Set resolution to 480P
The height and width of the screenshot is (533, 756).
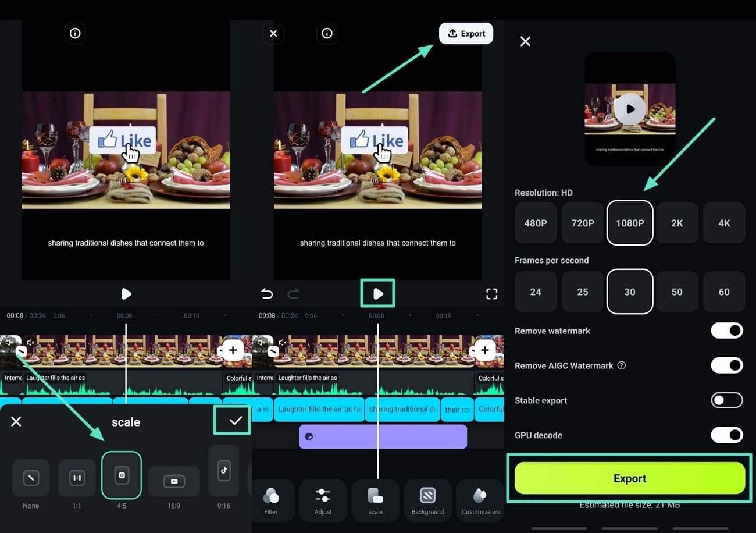click(x=536, y=223)
